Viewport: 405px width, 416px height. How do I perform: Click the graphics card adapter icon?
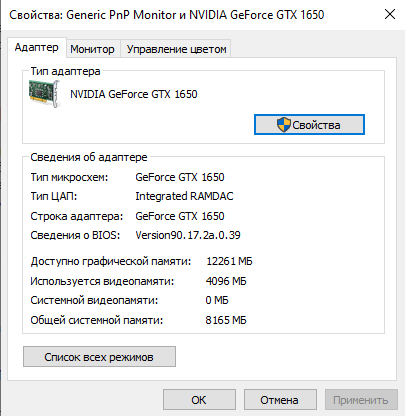[x=45, y=93]
